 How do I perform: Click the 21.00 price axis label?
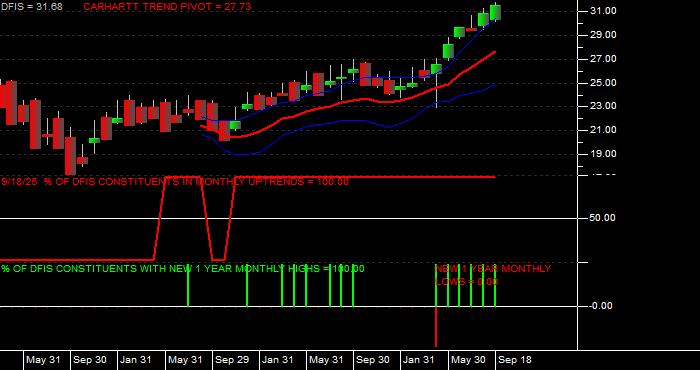(x=604, y=130)
